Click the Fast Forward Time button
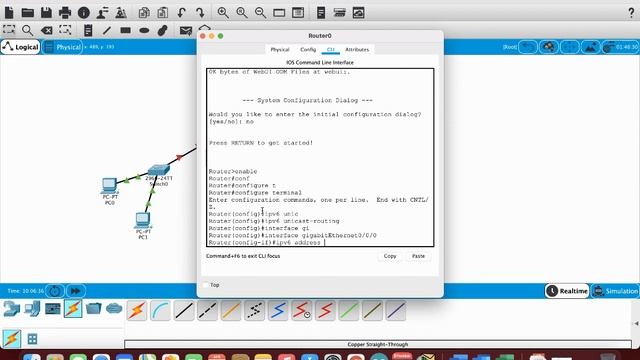 click(x=76, y=291)
